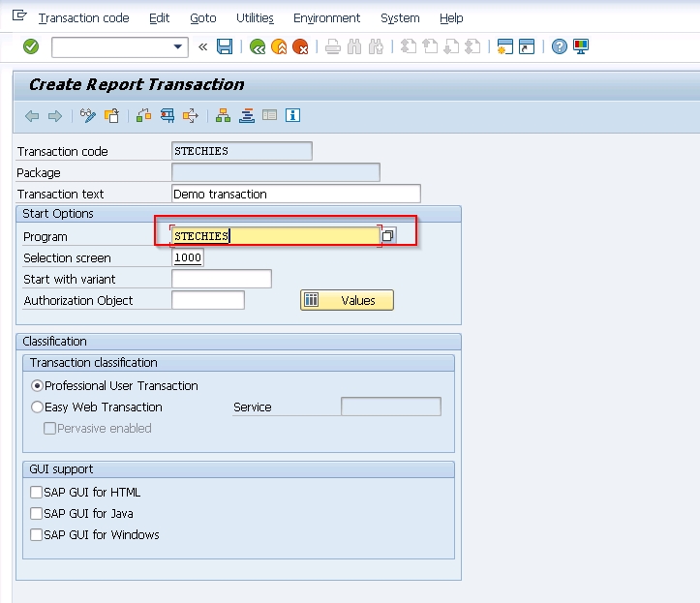Click the red Cancel icon
Viewport: 700px width, 603px height.
coord(300,46)
